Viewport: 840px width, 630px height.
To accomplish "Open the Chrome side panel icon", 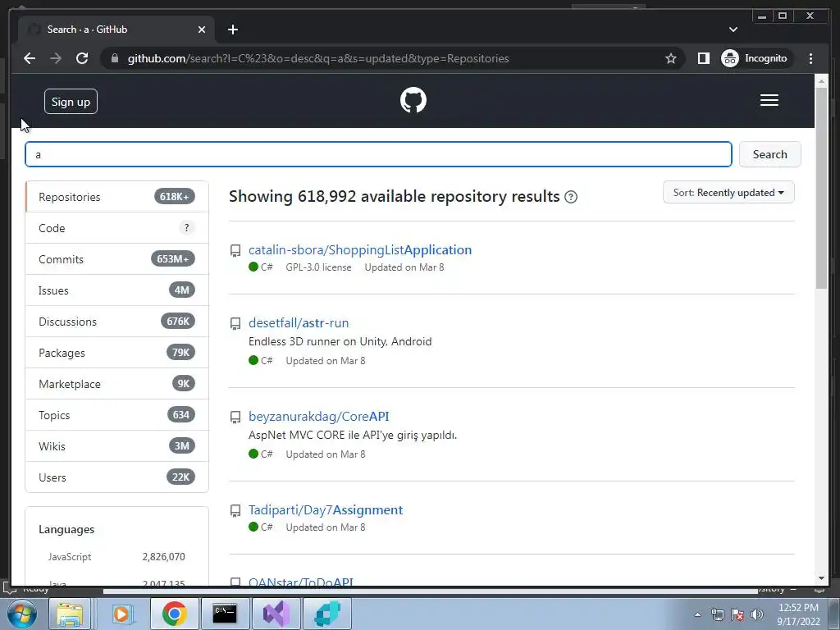I will (x=703, y=58).
